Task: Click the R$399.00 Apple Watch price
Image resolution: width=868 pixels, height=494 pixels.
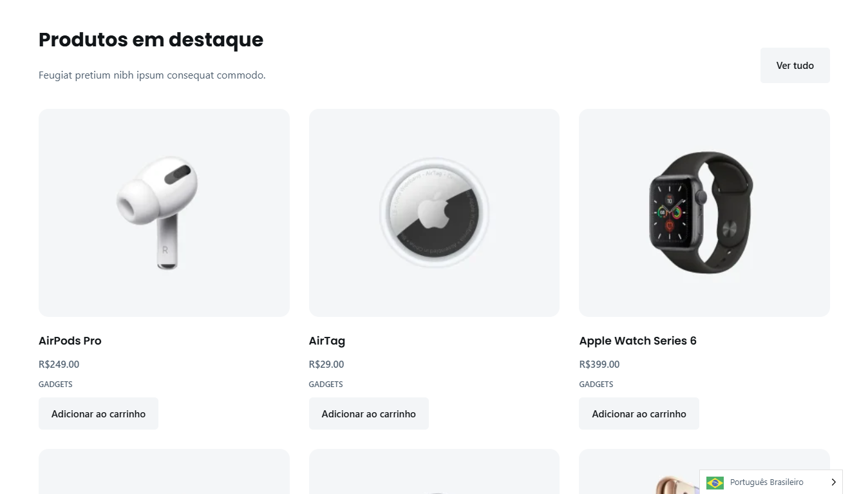Action: [x=599, y=365]
